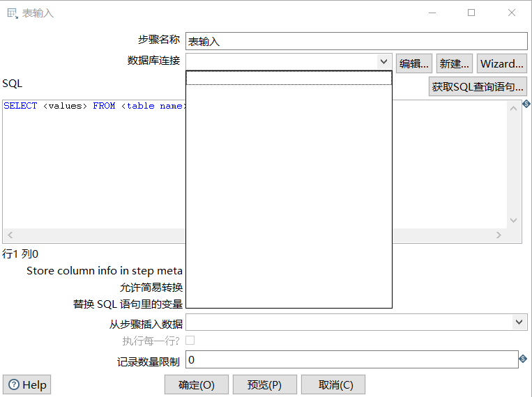Click the SQL editor scroll right arrow
The height and width of the screenshot is (397, 532).
(499, 235)
